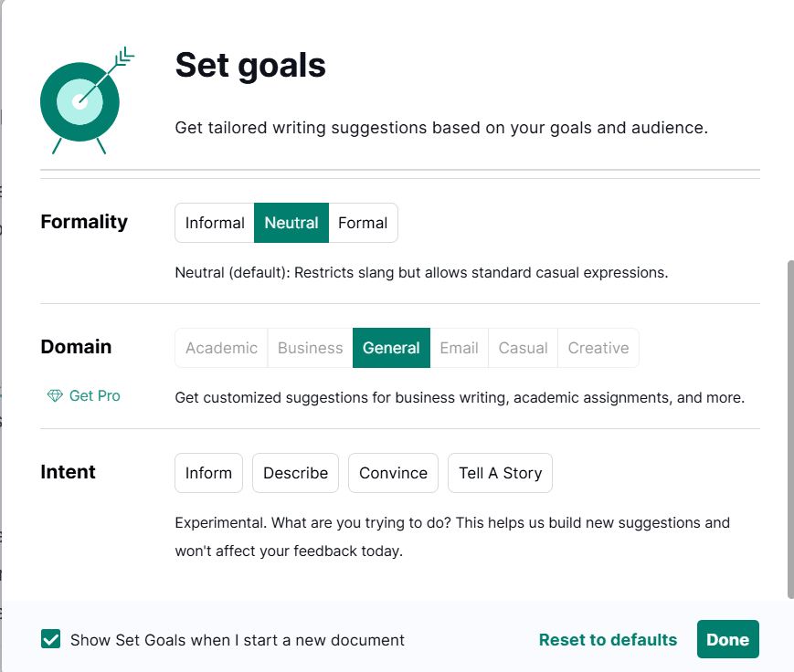The width and height of the screenshot is (794, 672).
Task: Click the Done button
Action: [x=727, y=639]
